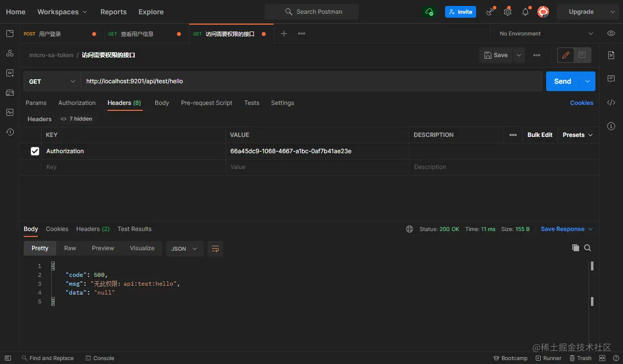Click the network globe icon by Status
Viewport: 623px width, 364px height.
point(410,229)
